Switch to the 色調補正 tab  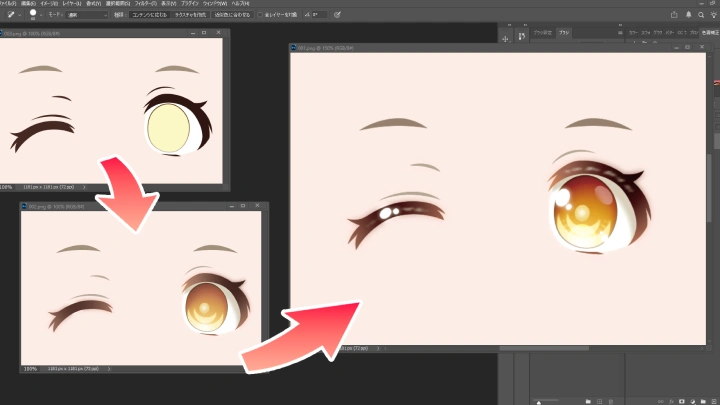(x=710, y=33)
